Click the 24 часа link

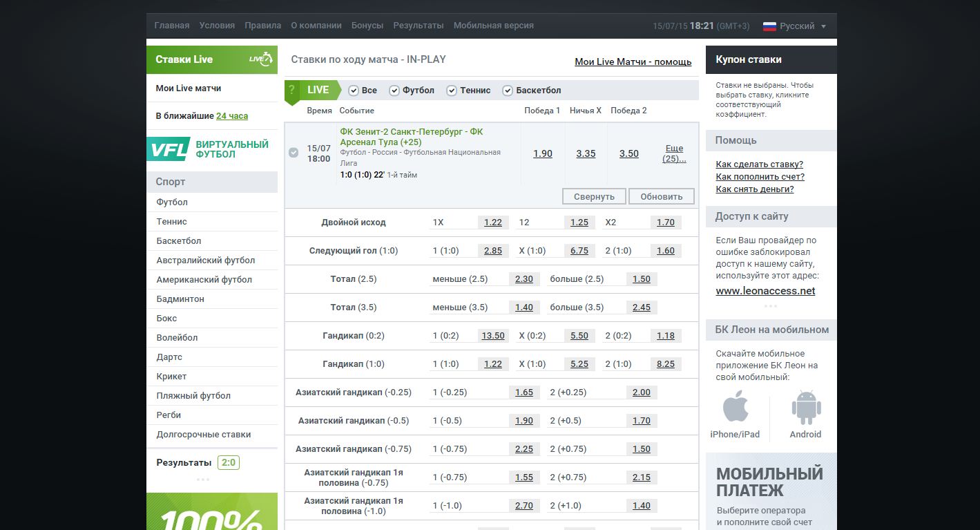point(232,116)
